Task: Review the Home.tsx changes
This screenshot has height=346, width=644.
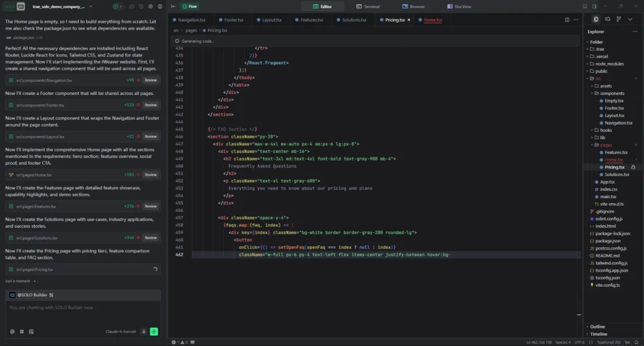Action: pyautogui.click(x=151, y=175)
